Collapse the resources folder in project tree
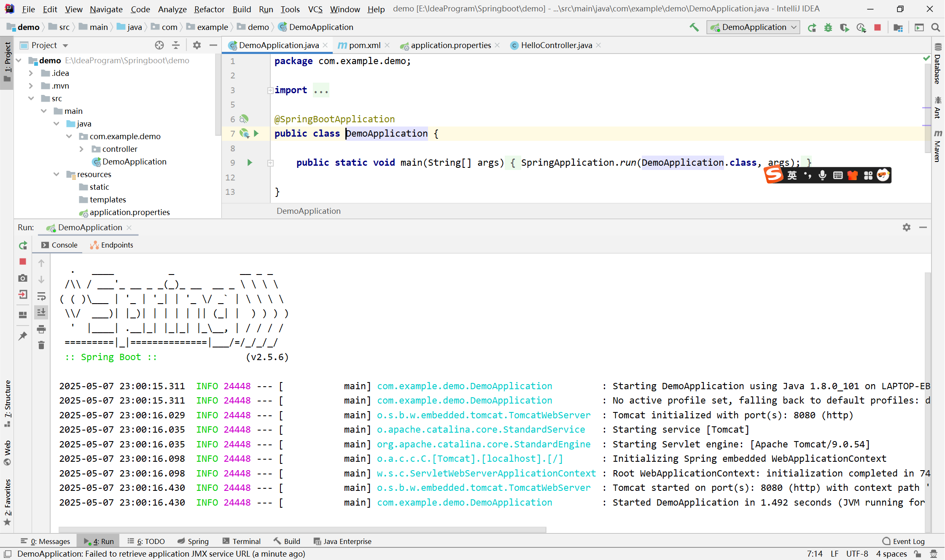This screenshot has width=945, height=560. tap(57, 174)
